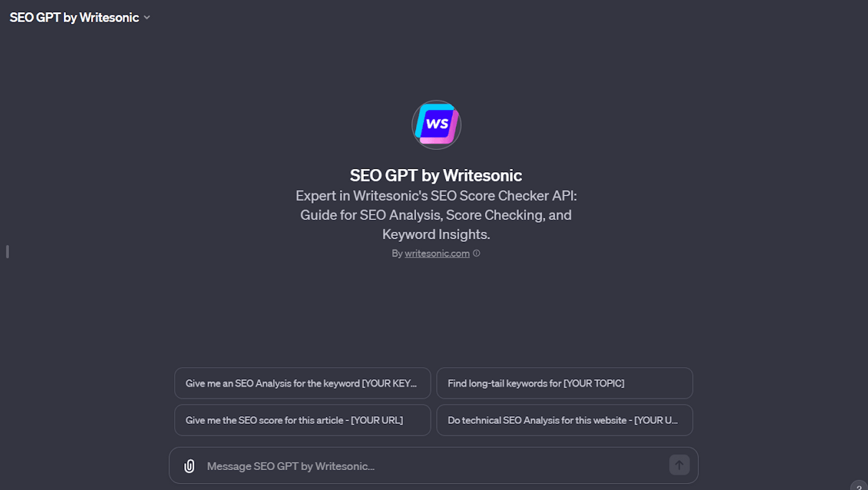Open the writesonic.com link
The width and height of the screenshot is (868, 490).
click(437, 253)
